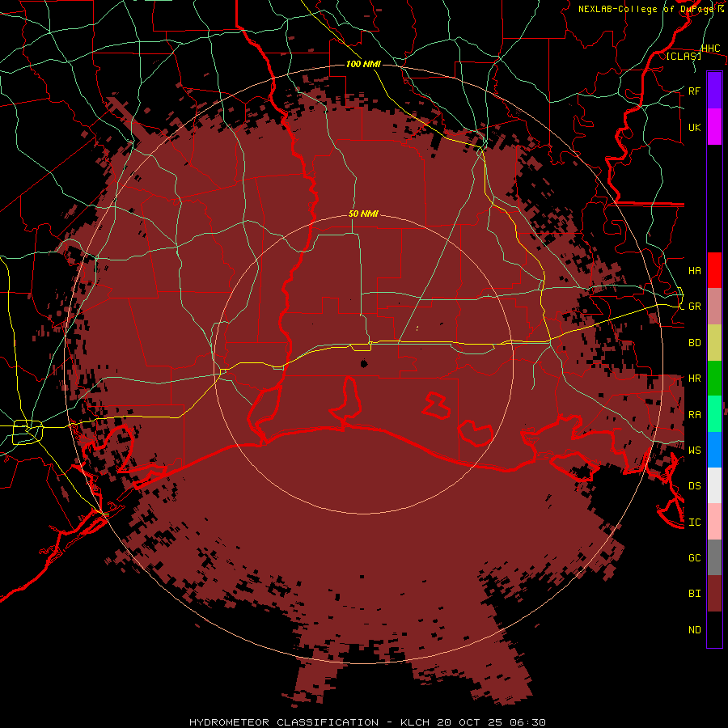Image resolution: width=728 pixels, height=728 pixels.
Task: Click the GR legend label
Action: coord(694,307)
